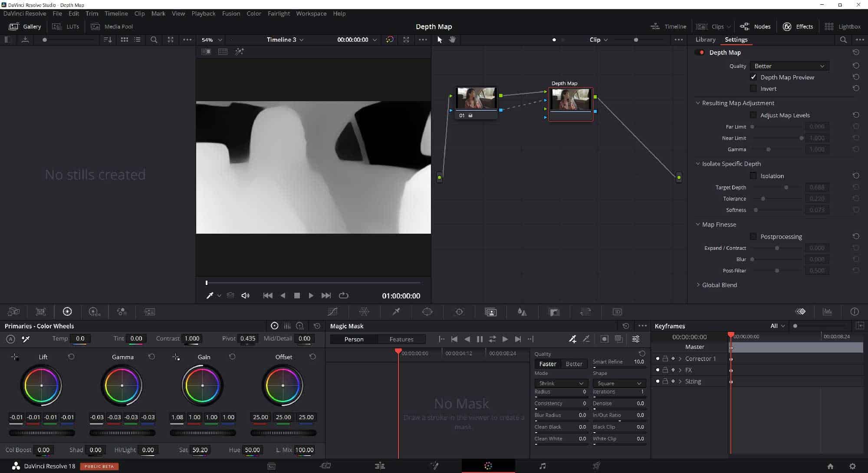Expand the Global Blend section
The image size is (868, 473).
coord(698,285)
